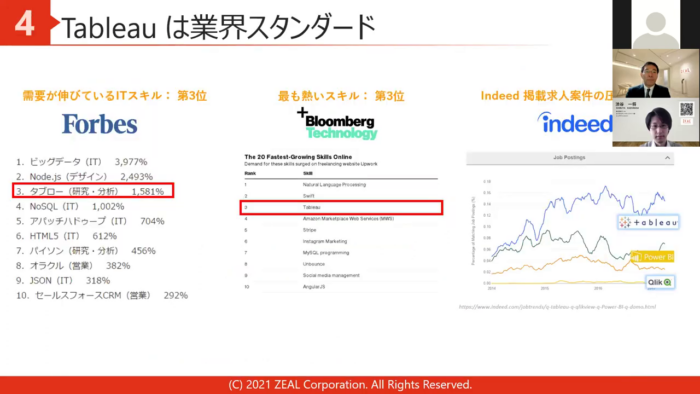This screenshot has width=700, height=394.
Task: Click the ビッグデータ（IT） list entry
Action: (x=82, y=162)
